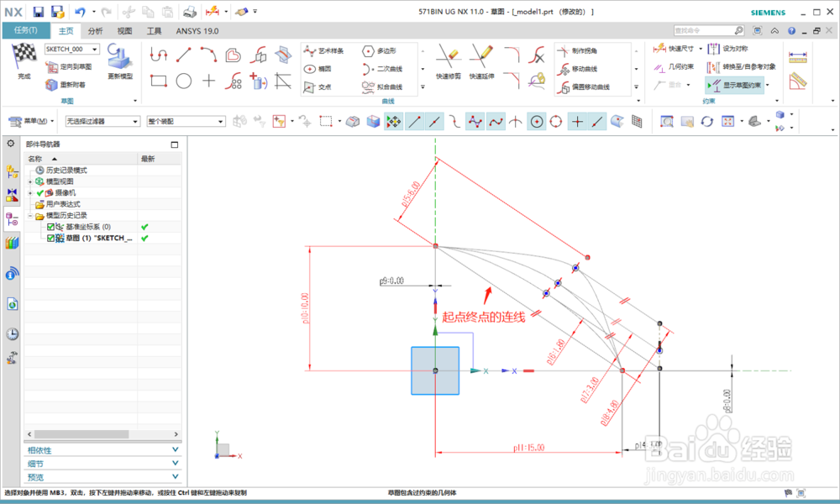Toggle the Midpoint snap option
The height and width of the screenshot is (504, 840).
(x=434, y=122)
